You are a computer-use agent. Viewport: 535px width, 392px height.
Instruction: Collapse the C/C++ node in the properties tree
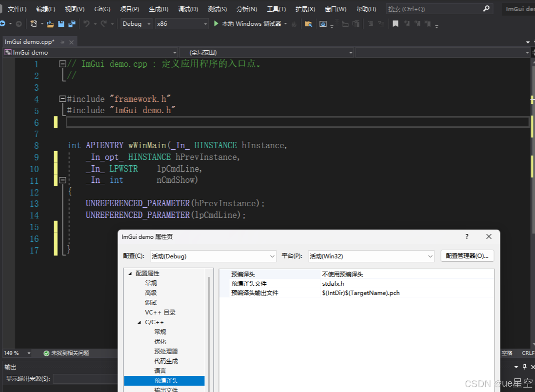[x=139, y=322]
